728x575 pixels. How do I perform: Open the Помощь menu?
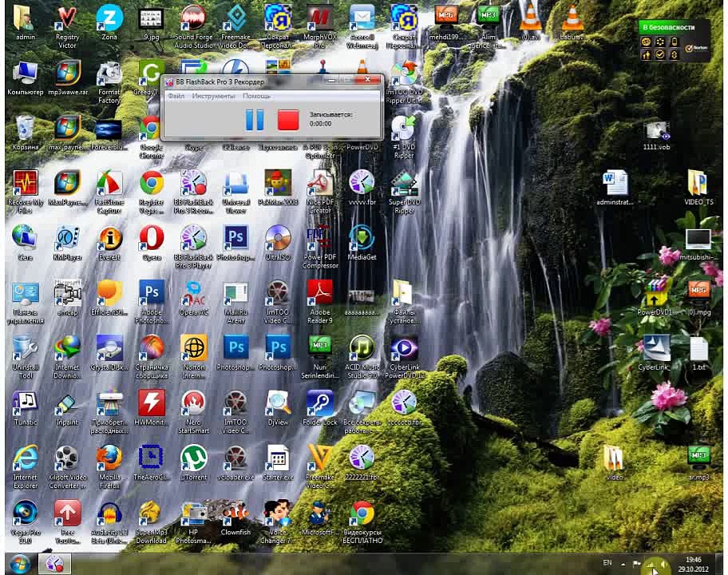(256, 96)
